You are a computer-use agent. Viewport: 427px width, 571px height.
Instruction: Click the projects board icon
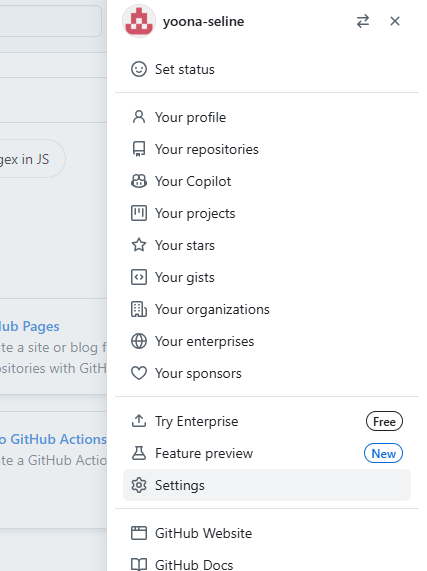click(x=139, y=213)
